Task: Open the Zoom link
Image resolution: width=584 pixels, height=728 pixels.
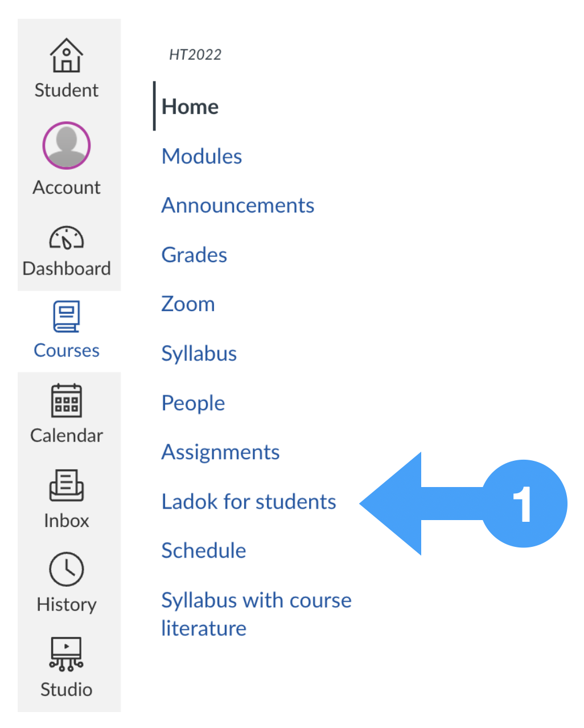Action: point(188,304)
